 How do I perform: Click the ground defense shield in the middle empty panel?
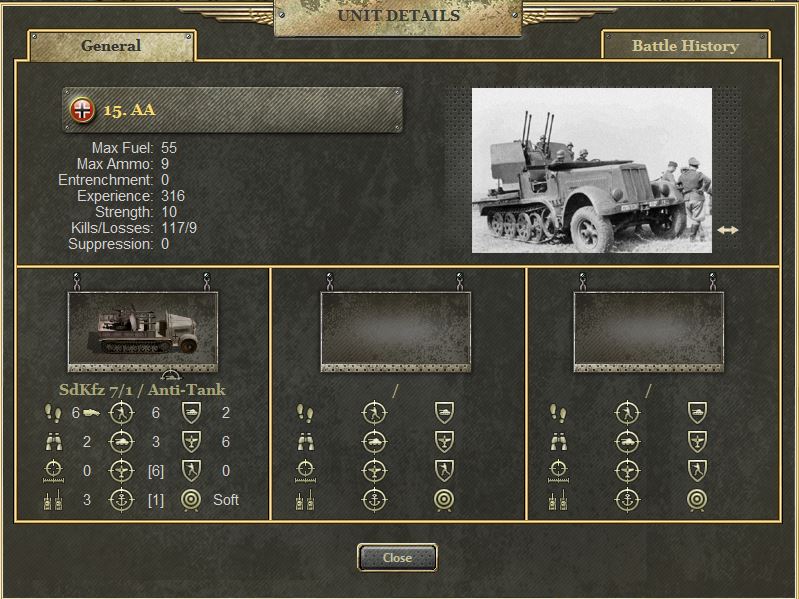(x=444, y=413)
